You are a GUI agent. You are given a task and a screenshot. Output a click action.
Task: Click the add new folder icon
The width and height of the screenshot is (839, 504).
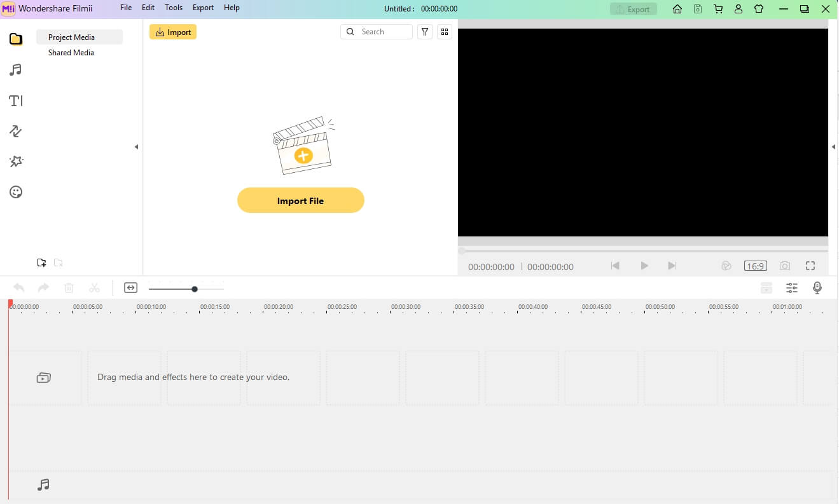41,262
